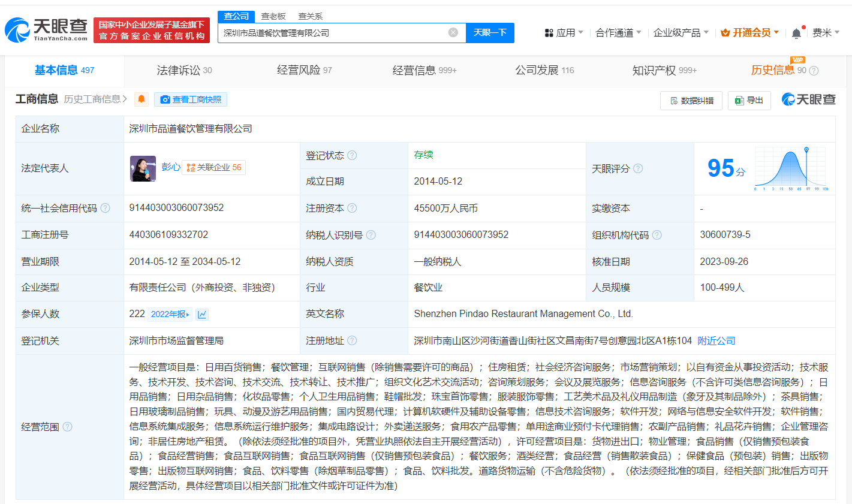Switch to the 经营风险 tab

[305, 70]
